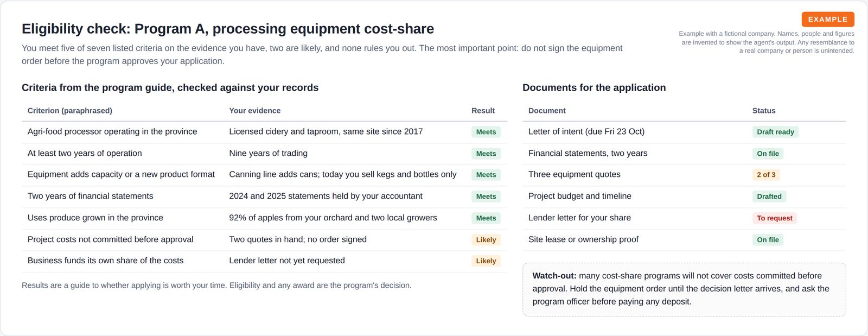Click the 'Result' column header
This screenshot has height=336, width=868.
point(483,110)
